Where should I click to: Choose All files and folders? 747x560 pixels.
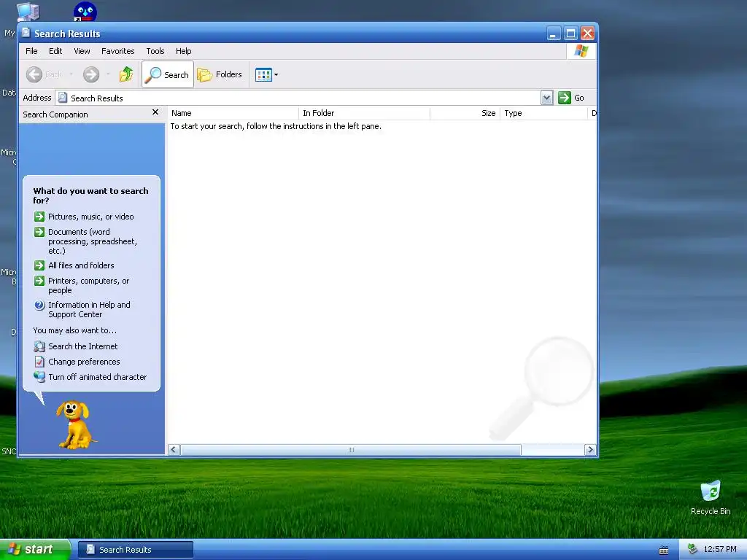click(x=81, y=265)
